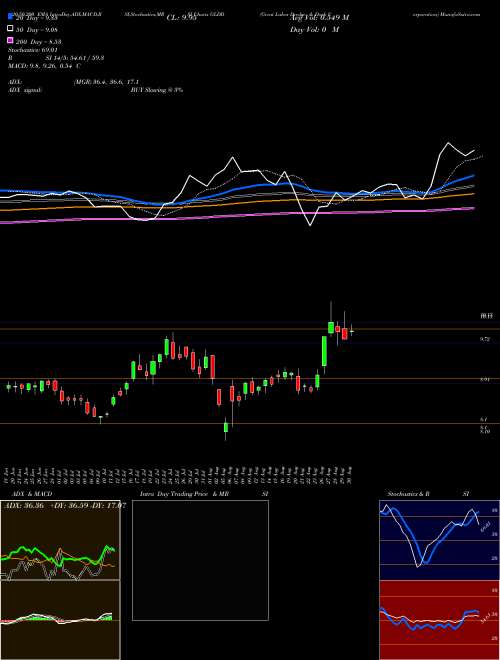
Task: Click the Avg Vol value at top
Action: click(319, 18)
